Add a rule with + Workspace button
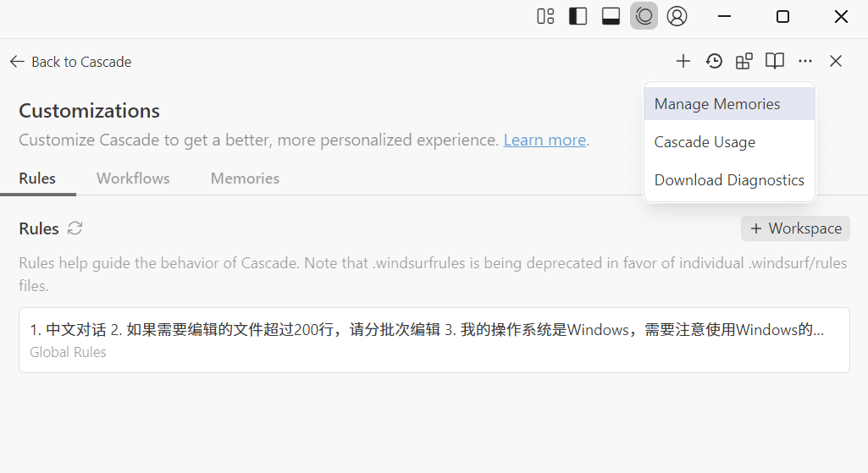Screen dimensions: 868x473 [x=795, y=228]
